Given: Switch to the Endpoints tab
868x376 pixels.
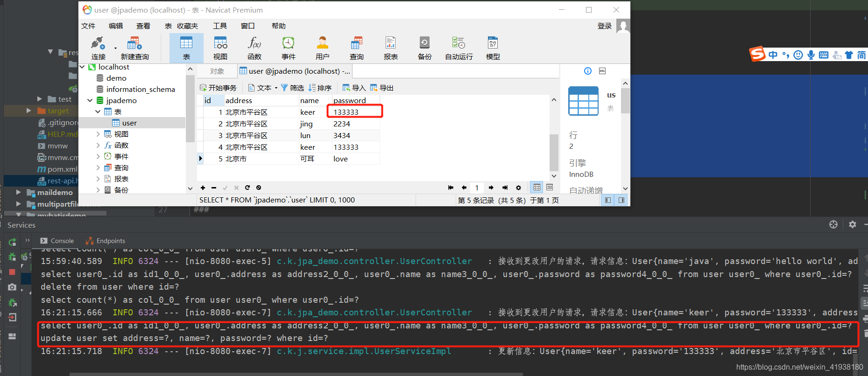Looking at the screenshot, I should pyautogui.click(x=106, y=241).
